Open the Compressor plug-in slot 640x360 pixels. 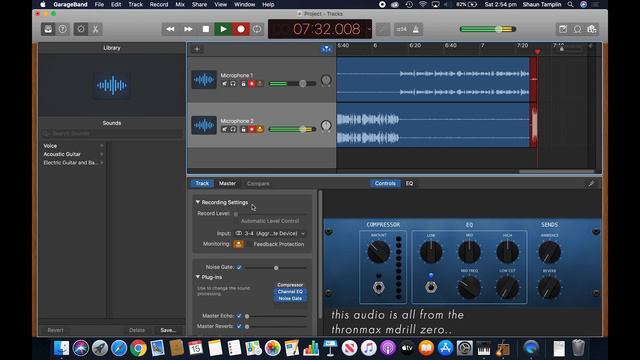pyautogui.click(x=290, y=285)
